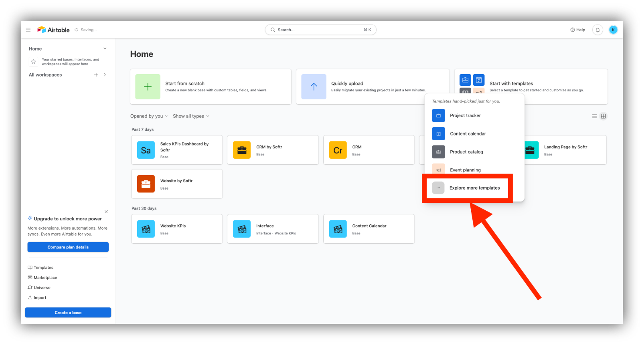Switch to grid view
The height and width of the screenshot is (345, 644).
(603, 116)
